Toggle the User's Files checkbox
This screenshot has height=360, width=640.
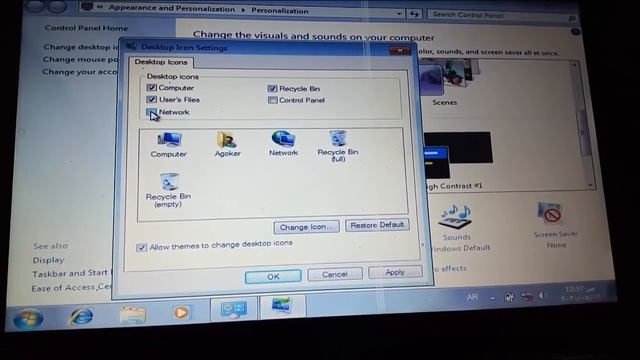point(151,99)
